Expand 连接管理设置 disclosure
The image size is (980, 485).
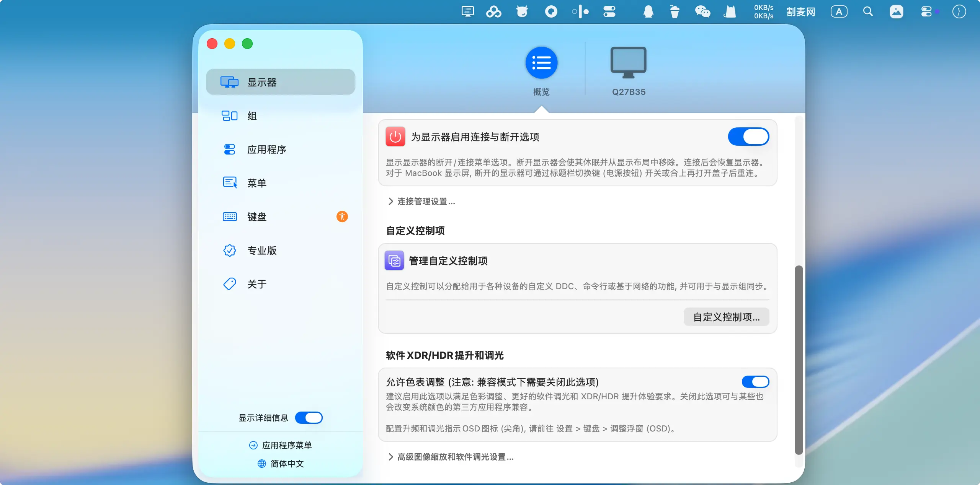(x=422, y=201)
